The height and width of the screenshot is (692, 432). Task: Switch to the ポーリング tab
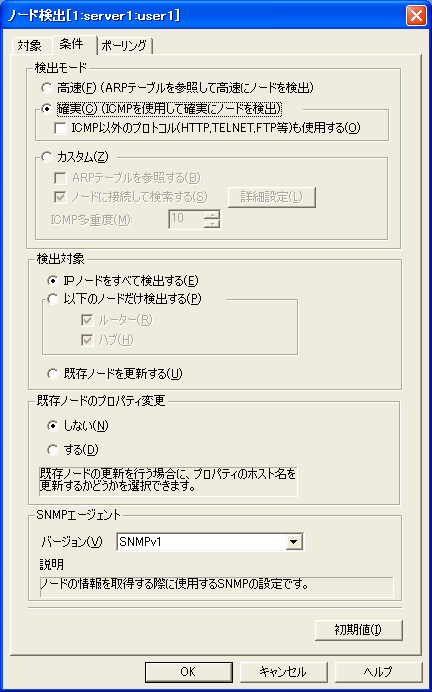pos(124,45)
